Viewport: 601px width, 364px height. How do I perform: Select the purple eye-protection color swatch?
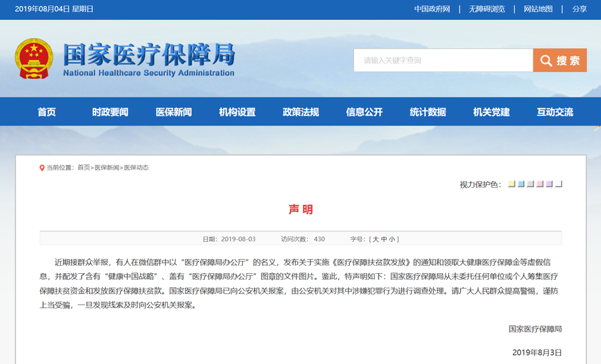pyautogui.click(x=549, y=184)
